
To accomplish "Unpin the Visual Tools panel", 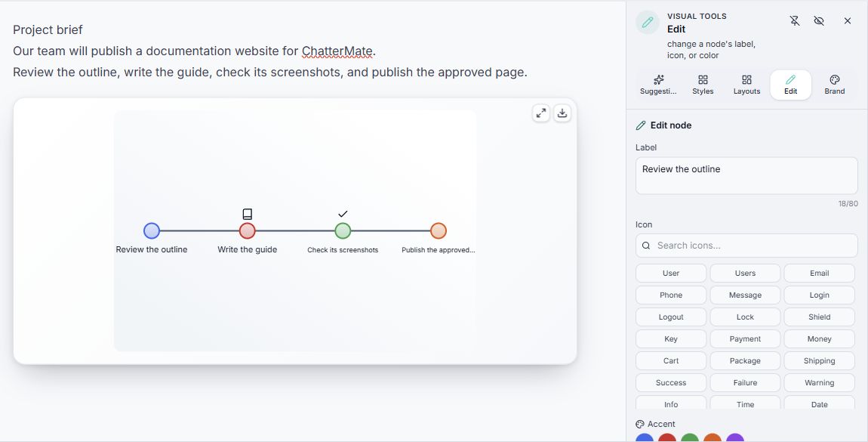I will click(x=794, y=21).
